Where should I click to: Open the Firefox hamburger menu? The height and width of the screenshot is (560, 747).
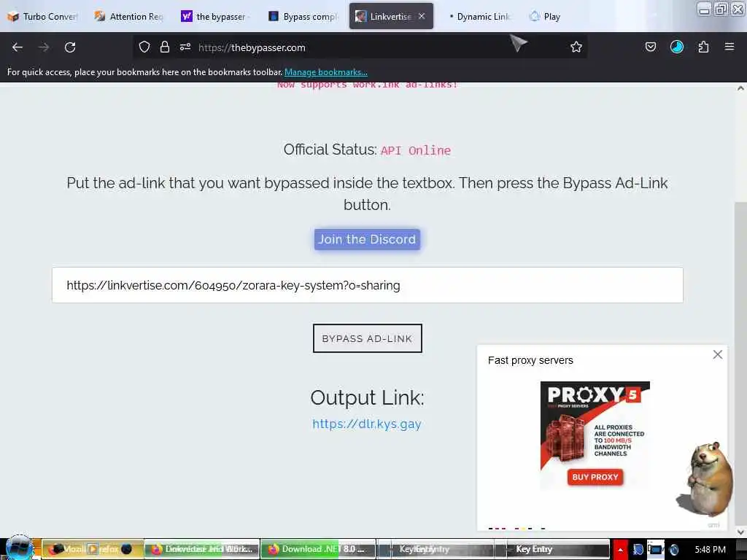pyautogui.click(x=729, y=47)
